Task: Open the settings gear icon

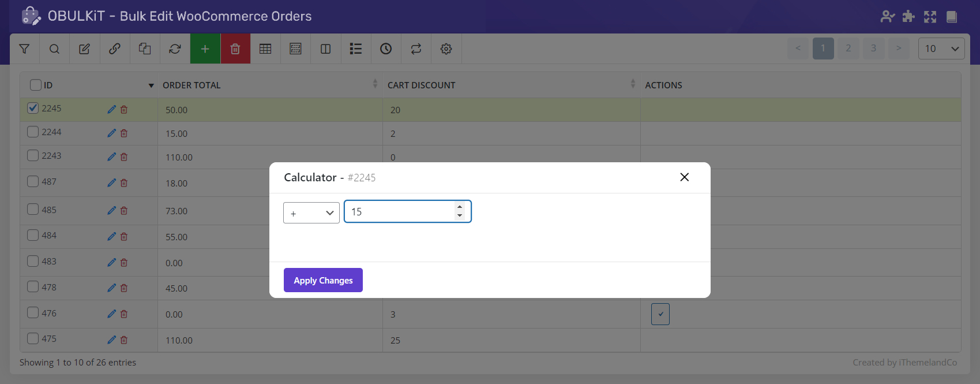Action: [446, 49]
